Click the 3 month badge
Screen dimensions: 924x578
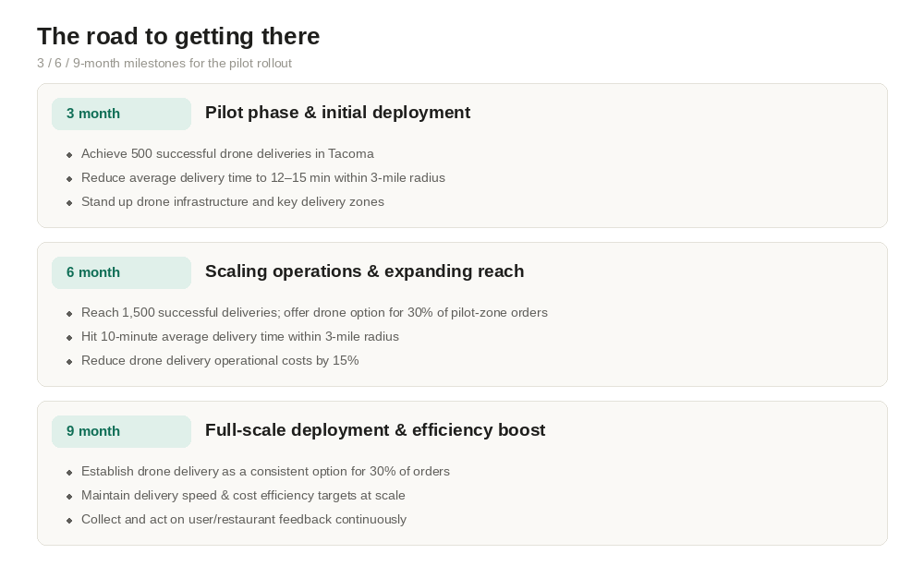click(121, 114)
